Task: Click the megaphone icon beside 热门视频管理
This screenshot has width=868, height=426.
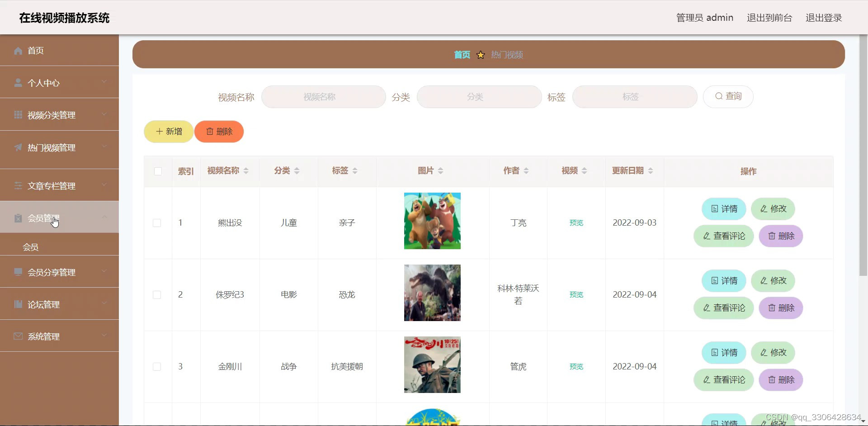Action: coord(18,147)
